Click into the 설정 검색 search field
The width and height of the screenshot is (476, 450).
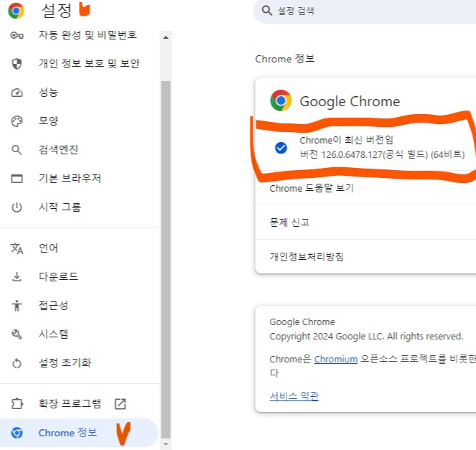tap(364, 11)
